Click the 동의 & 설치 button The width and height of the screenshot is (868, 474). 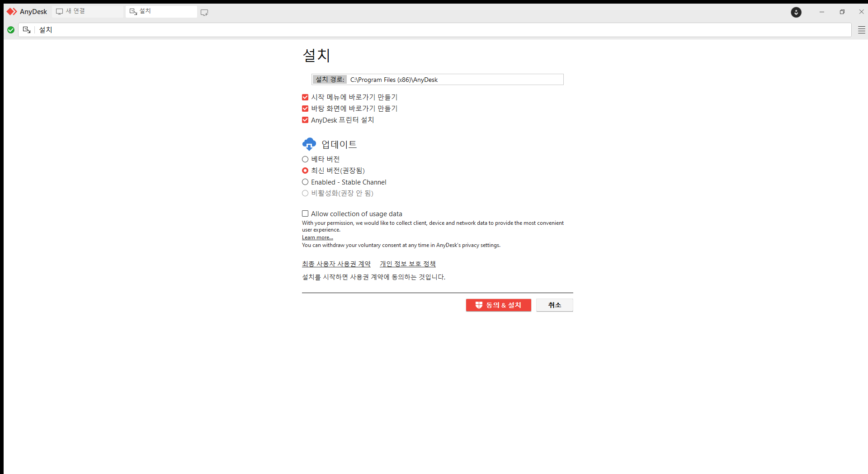(499, 305)
